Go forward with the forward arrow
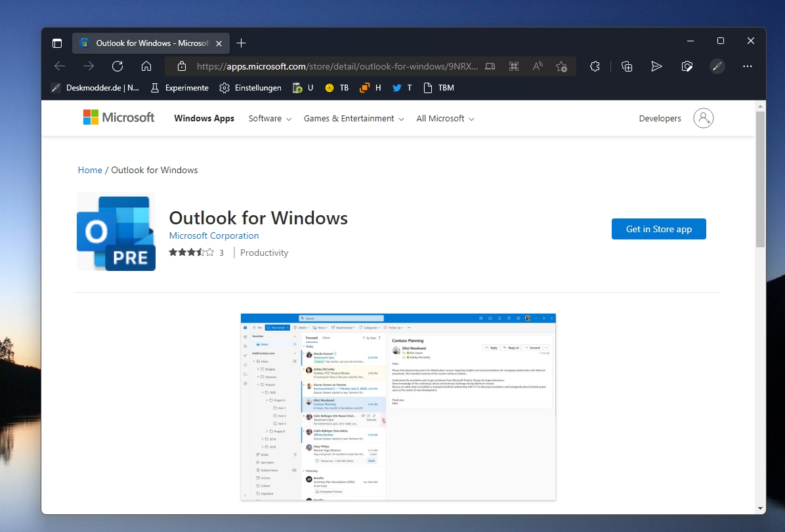 89,66
